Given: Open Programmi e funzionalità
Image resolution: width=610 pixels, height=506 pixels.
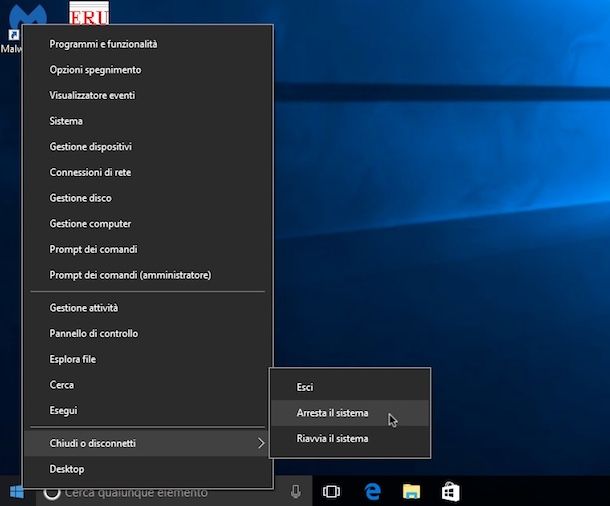Looking at the screenshot, I should pos(148,44).
